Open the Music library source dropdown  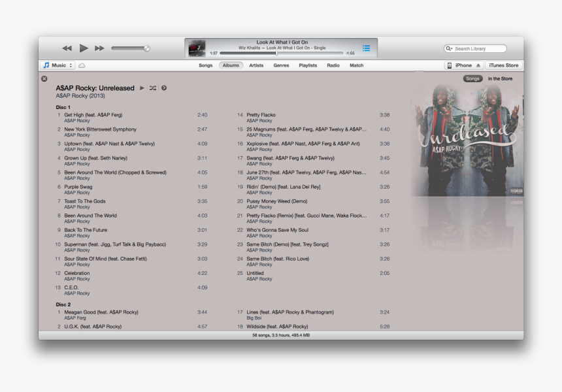(58, 65)
